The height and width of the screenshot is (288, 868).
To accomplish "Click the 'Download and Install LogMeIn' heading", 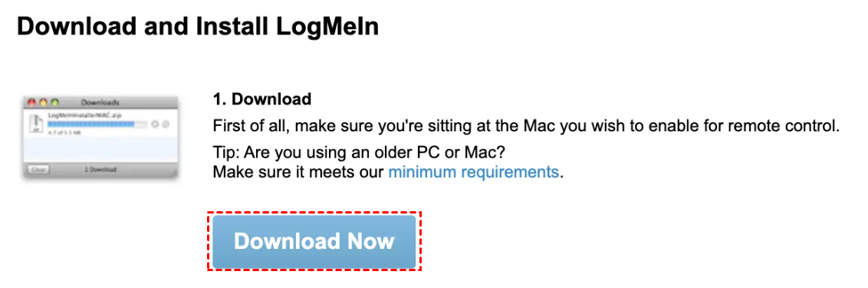I will coord(198,27).
